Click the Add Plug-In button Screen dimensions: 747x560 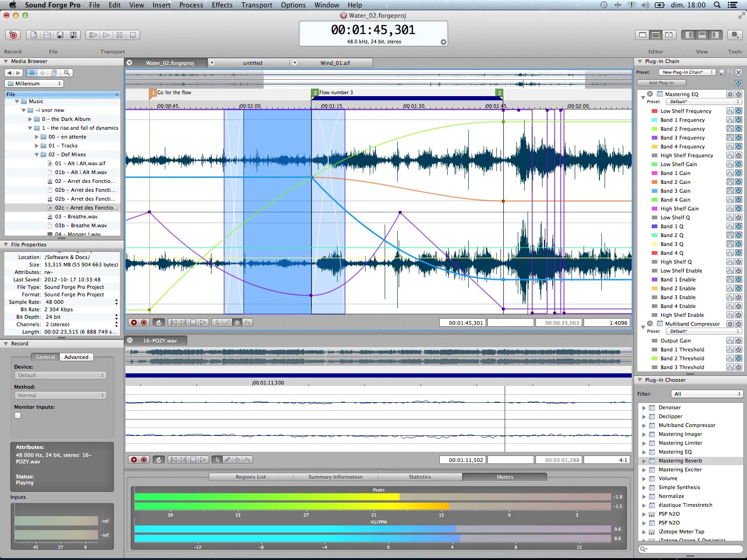tap(662, 83)
